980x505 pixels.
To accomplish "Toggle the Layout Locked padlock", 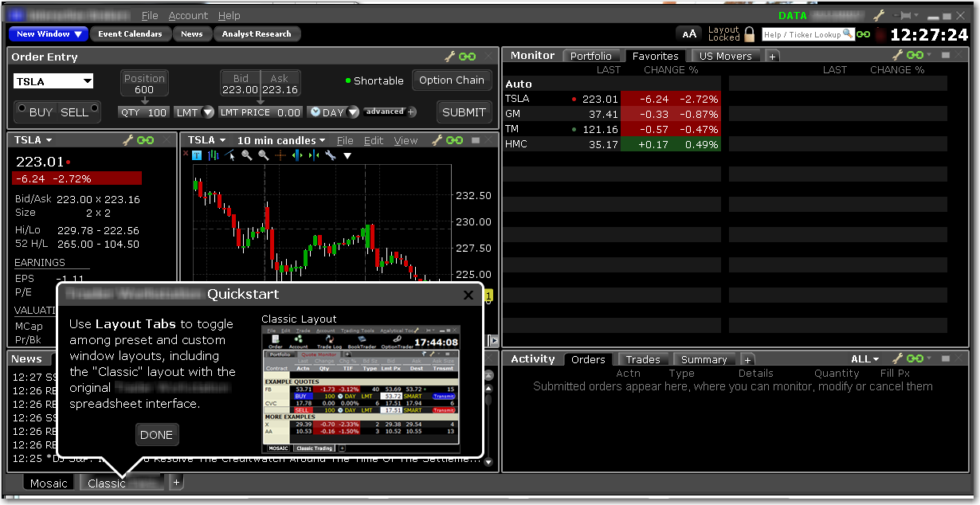I will pyautogui.click(x=748, y=33).
